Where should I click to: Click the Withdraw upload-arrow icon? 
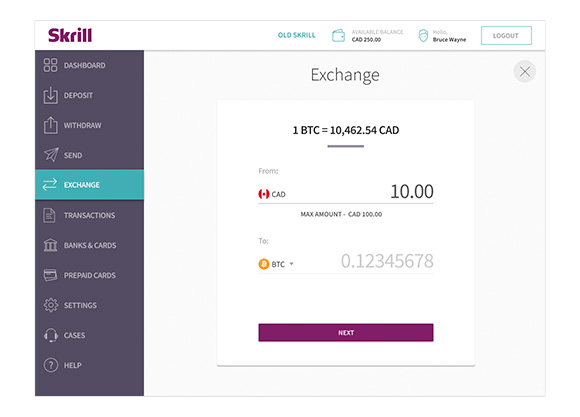tap(50, 125)
